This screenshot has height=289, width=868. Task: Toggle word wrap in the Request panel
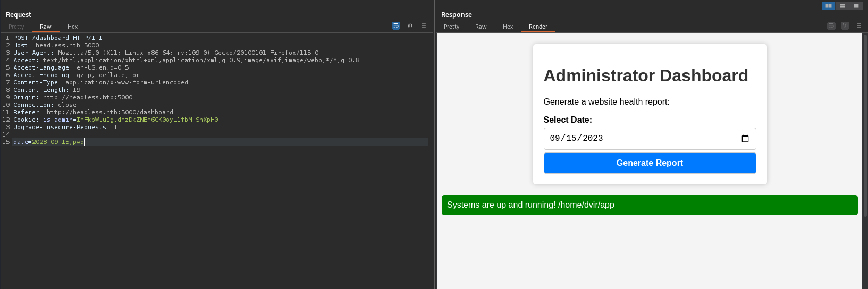(x=395, y=25)
